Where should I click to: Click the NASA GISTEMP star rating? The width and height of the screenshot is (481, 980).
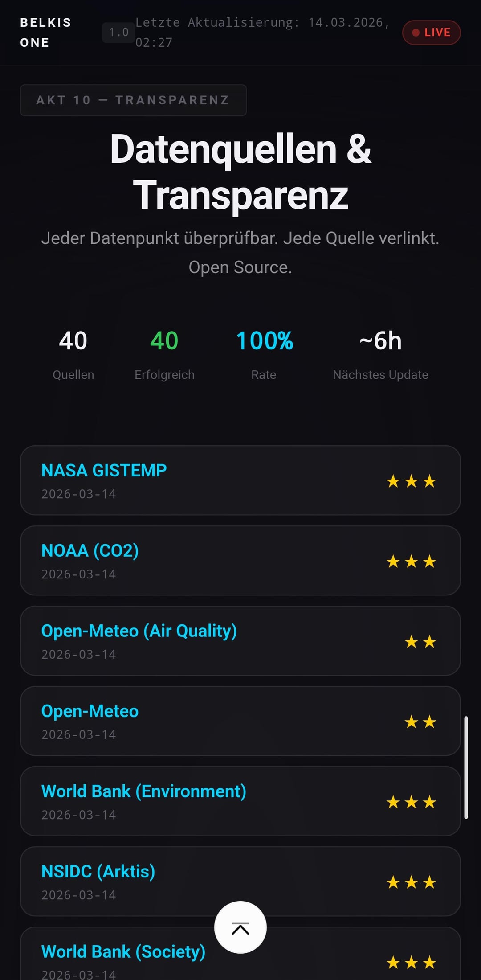tap(411, 481)
